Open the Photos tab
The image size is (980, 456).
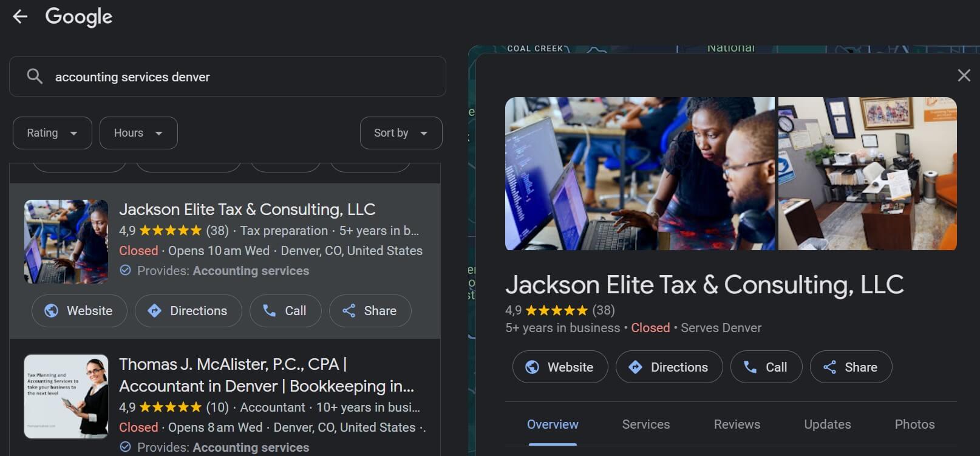point(914,424)
